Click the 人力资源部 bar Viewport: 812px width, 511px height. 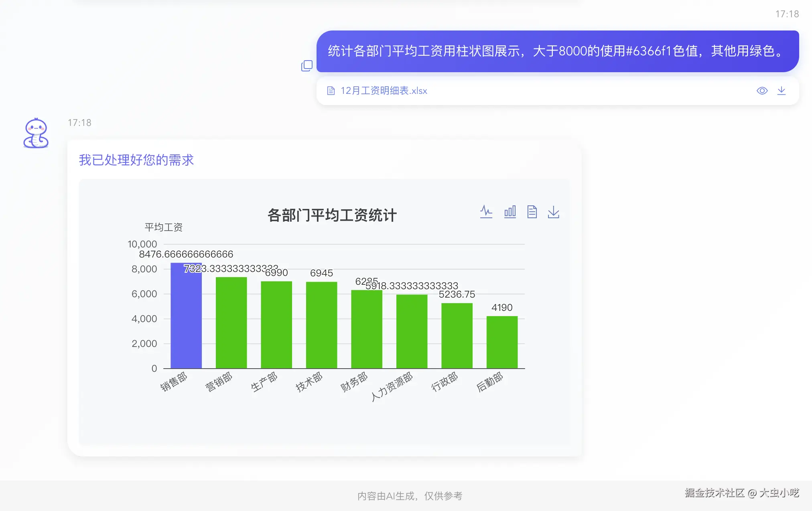pos(412,331)
